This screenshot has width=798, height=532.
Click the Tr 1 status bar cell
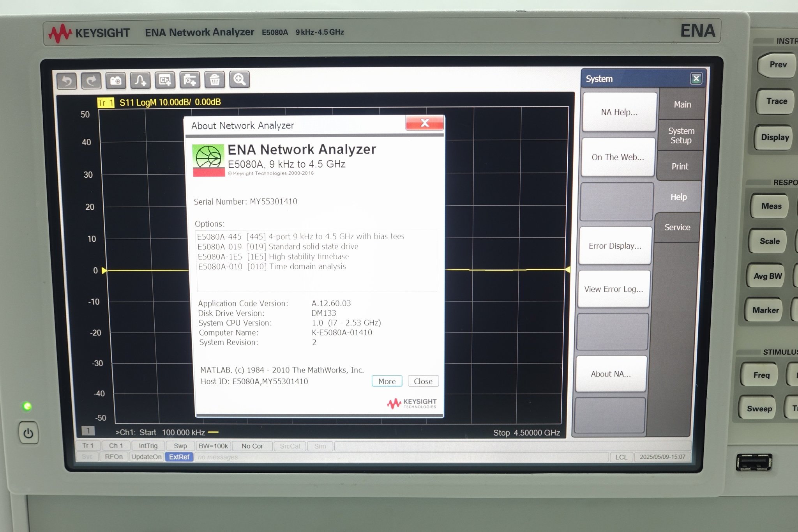88,445
